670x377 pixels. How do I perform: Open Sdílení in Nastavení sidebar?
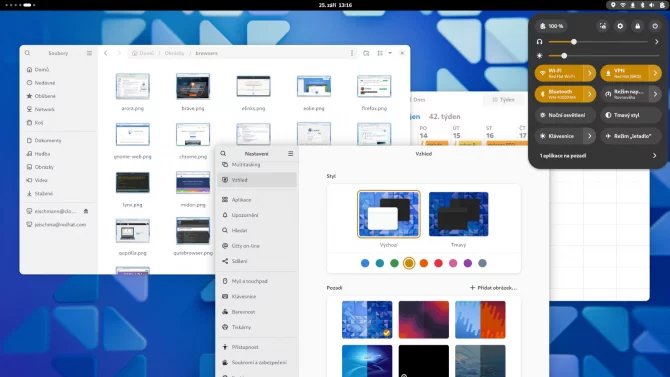257,261
